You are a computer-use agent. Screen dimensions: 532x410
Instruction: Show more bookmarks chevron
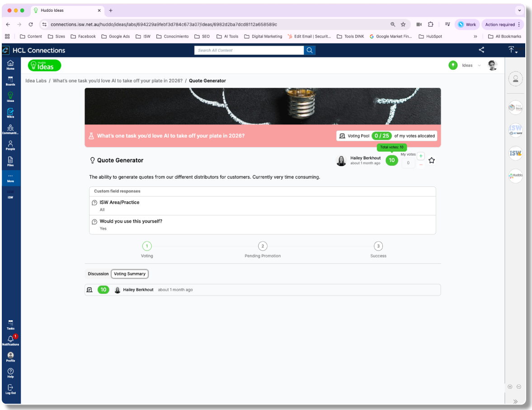pyautogui.click(x=476, y=36)
